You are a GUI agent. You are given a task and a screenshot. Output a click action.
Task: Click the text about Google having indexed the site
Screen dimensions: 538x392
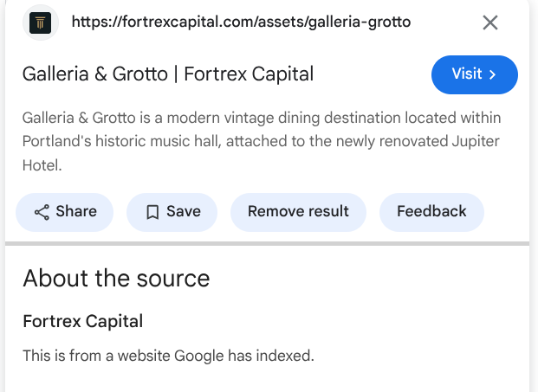click(168, 356)
